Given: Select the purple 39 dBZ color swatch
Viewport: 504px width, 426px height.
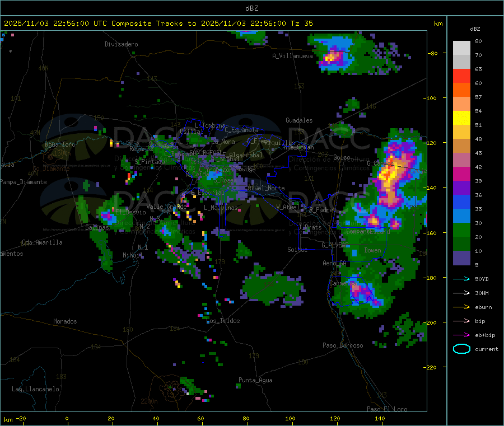Looking at the screenshot, I should (x=461, y=188).
